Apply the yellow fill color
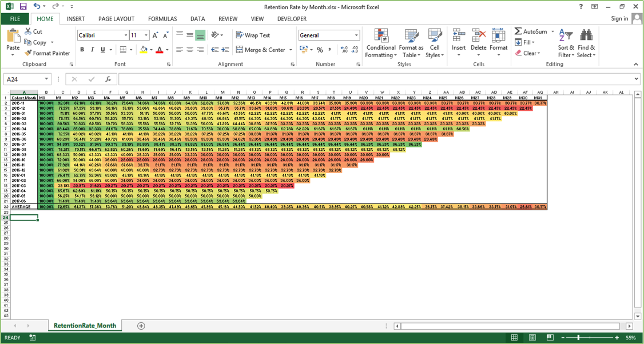 click(144, 50)
